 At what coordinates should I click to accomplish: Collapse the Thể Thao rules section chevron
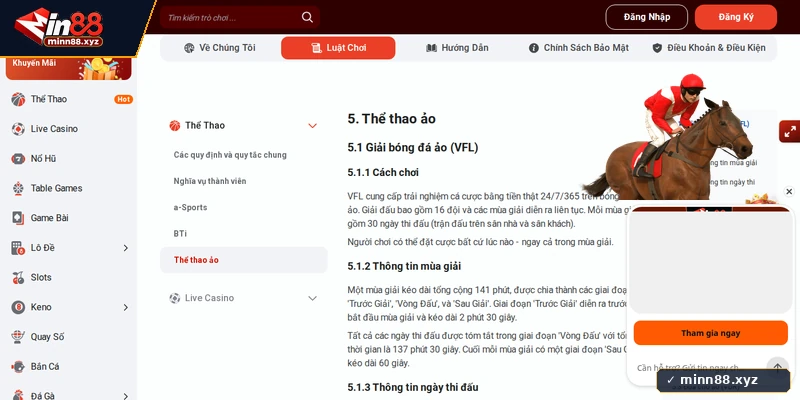click(x=313, y=126)
